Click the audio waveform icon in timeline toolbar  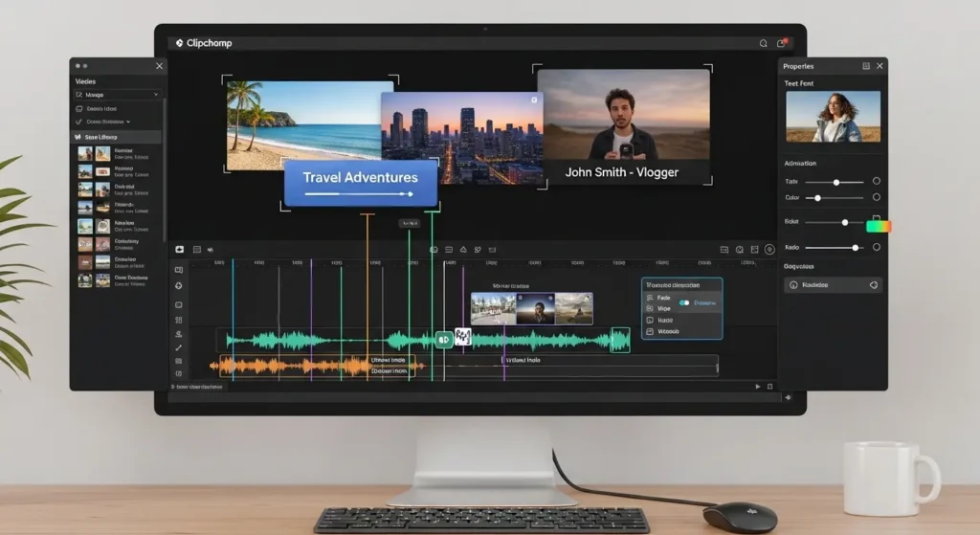coord(210,249)
